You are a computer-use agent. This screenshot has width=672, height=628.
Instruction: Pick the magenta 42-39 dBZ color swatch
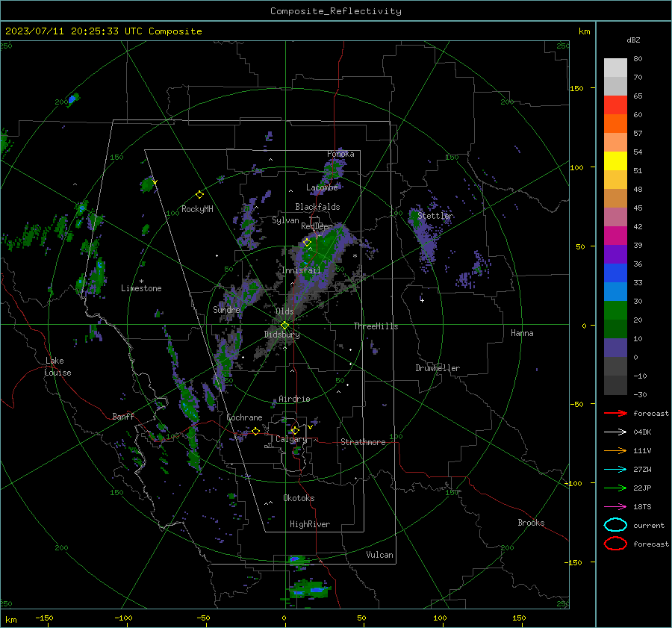[615, 236]
